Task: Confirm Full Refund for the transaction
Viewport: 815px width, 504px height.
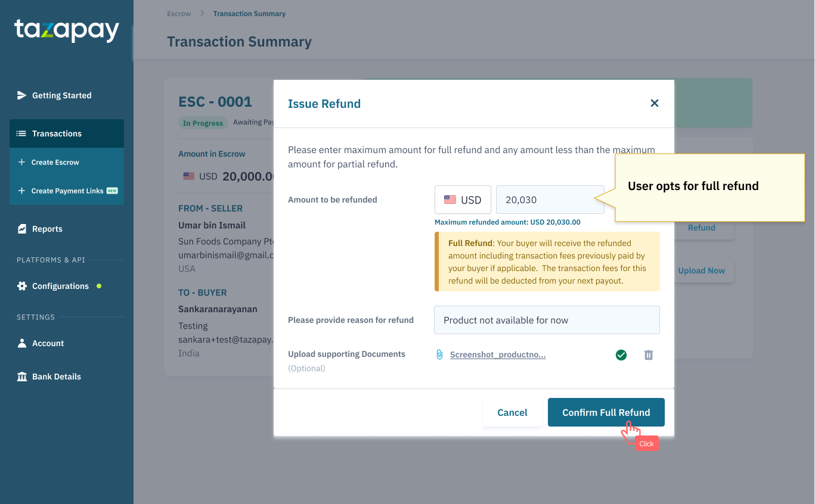Action: [x=606, y=412]
